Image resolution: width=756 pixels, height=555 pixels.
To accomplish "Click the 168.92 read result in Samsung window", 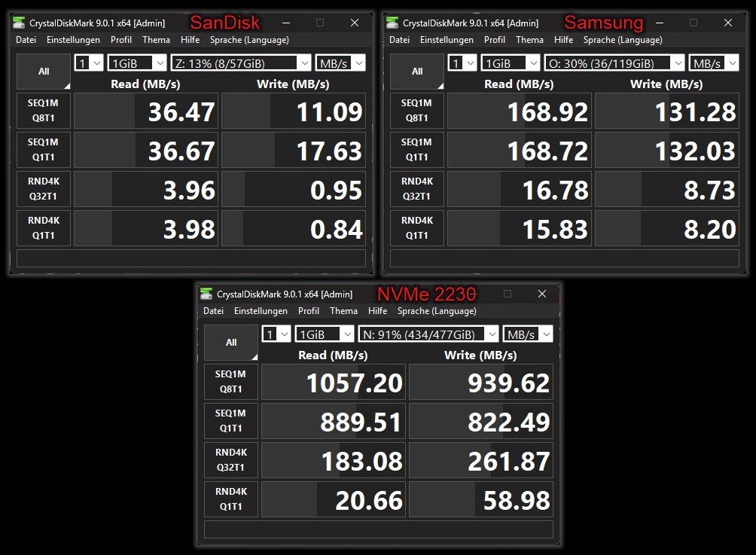I will click(520, 111).
